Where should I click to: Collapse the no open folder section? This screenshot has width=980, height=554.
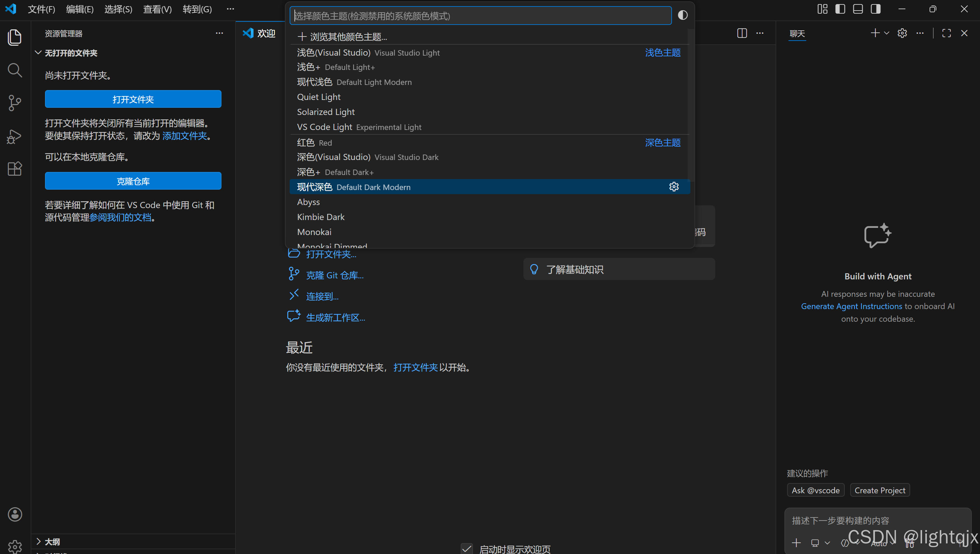38,53
